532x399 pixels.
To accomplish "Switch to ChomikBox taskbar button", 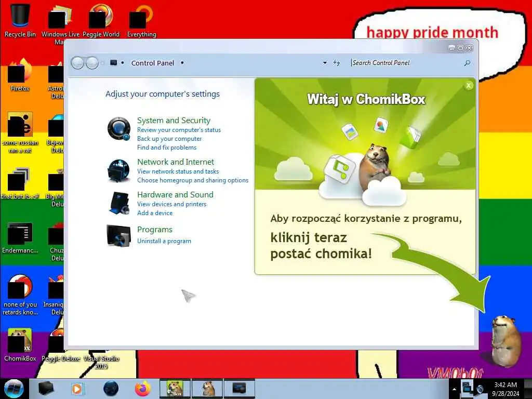I will coord(175,389).
